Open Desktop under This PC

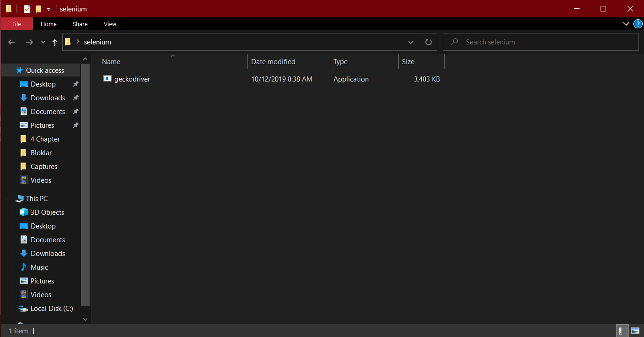43,226
